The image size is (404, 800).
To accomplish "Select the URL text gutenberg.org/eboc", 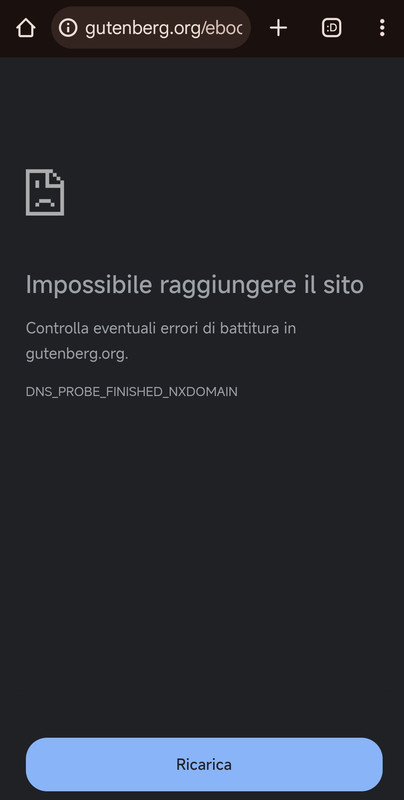I will click(x=164, y=29).
